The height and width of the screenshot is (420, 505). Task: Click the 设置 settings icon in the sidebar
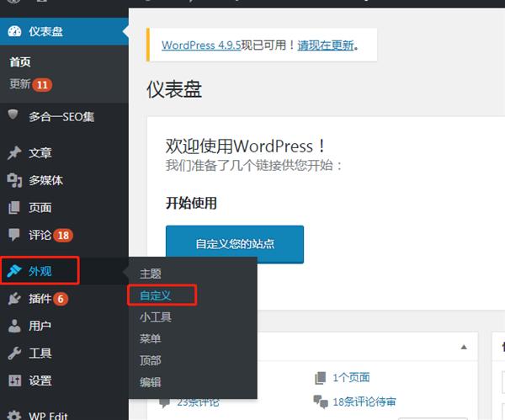pos(14,380)
